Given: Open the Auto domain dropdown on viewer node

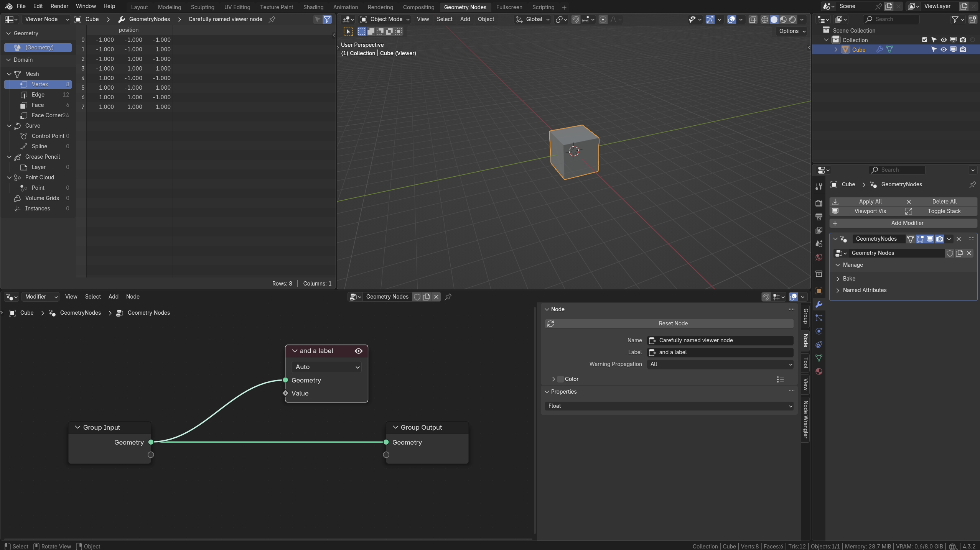Looking at the screenshot, I should (x=326, y=367).
